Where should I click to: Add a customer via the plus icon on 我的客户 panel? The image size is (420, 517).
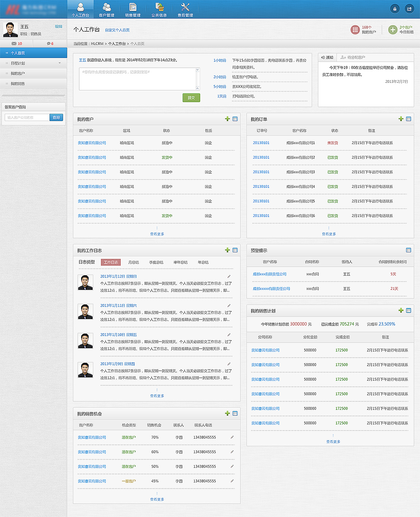point(228,119)
